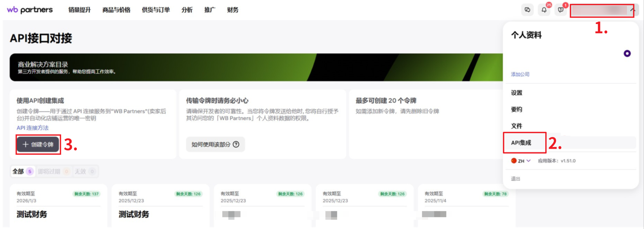Open the 销量提升 menu
This screenshot has height=229, width=644.
coord(79,10)
